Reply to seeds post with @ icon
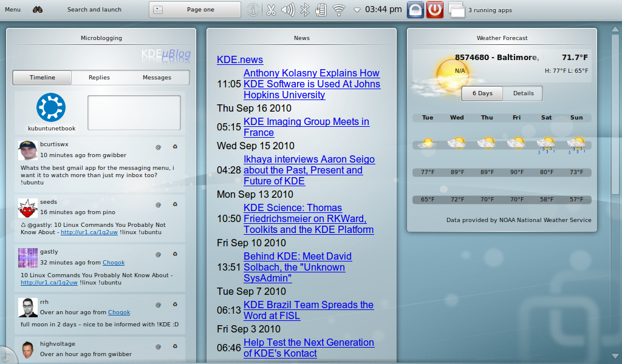This screenshot has height=364, width=622. click(159, 205)
